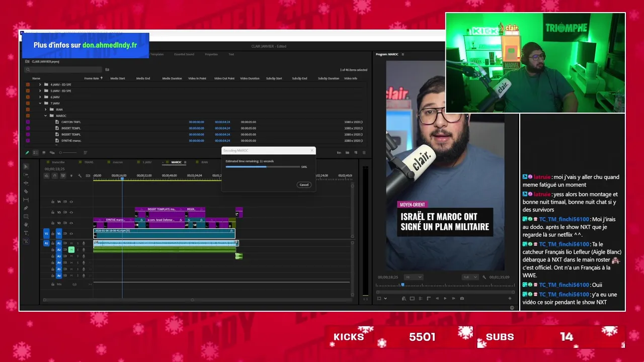Click the delete trash icon in project panel
The image size is (644, 362).
tap(364, 152)
